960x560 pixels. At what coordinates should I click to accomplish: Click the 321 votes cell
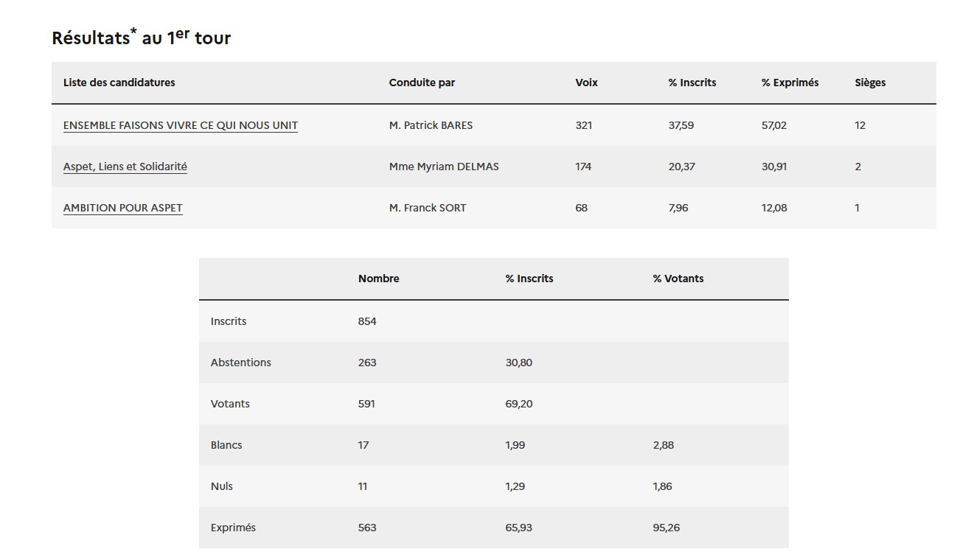[584, 125]
